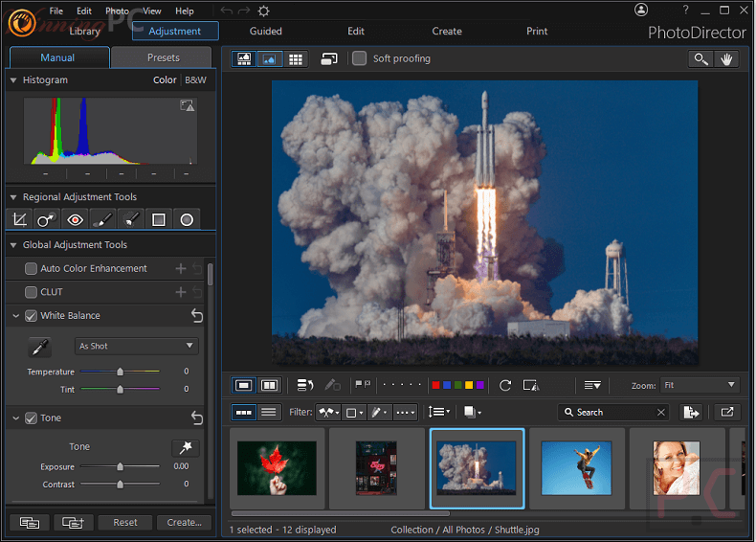This screenshot has width=756, height=542.
Task: Open the File menu
Action: click(56, 11)
